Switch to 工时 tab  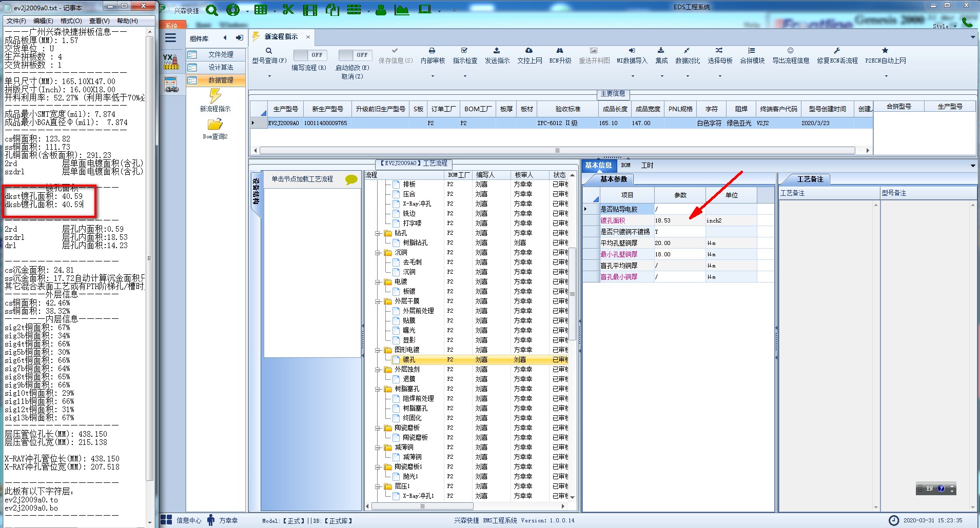point(647,165)
